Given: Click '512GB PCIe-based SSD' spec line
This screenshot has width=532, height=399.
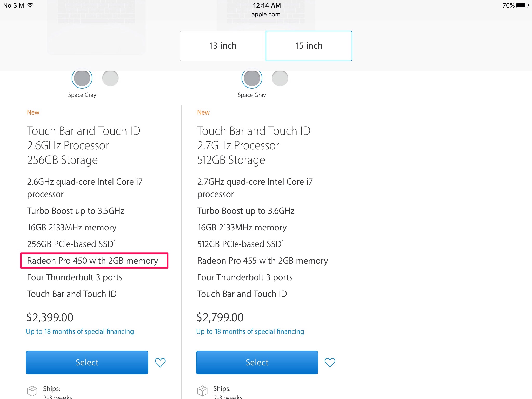Looking at the screenshot, I should pos(240,244).
